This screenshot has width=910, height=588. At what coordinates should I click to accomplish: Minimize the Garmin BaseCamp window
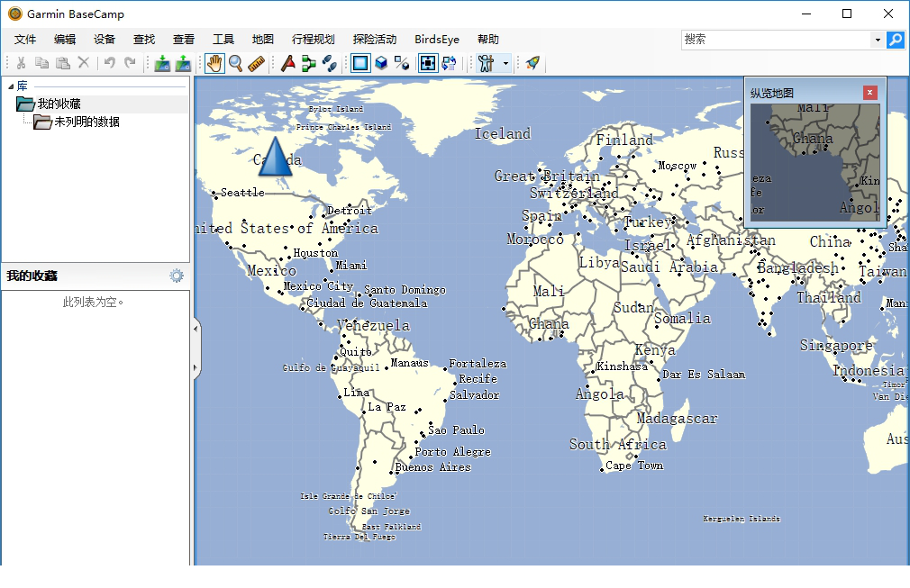click(806, 14)
